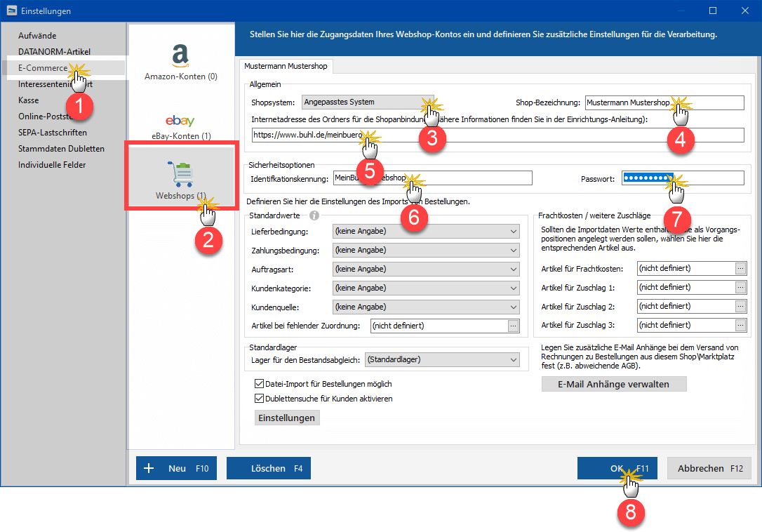The width and height of the screenshot is (762, 532).
Task: Open article picker for Zuschlag 3
Action: click(740, 326)
